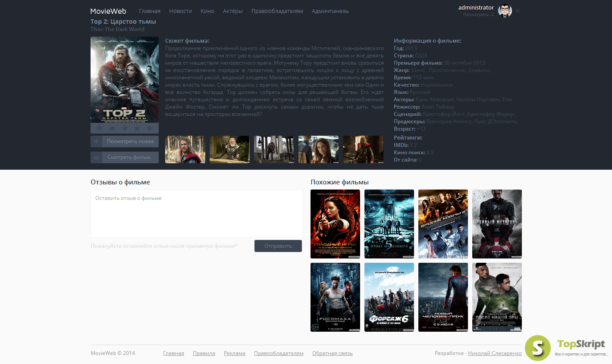Image resolution: width=612 pixels, height=364 pixels.
Task: Click the subtitle Thor: The Dark World
Action: [x=117, y=29]
